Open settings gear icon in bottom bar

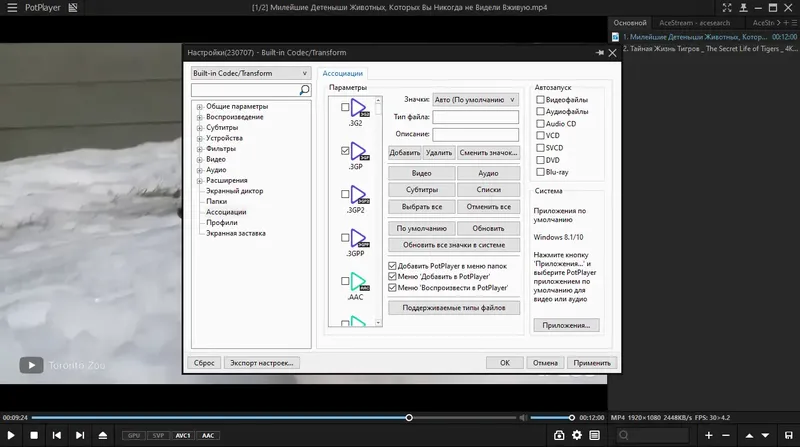point(577,435)
